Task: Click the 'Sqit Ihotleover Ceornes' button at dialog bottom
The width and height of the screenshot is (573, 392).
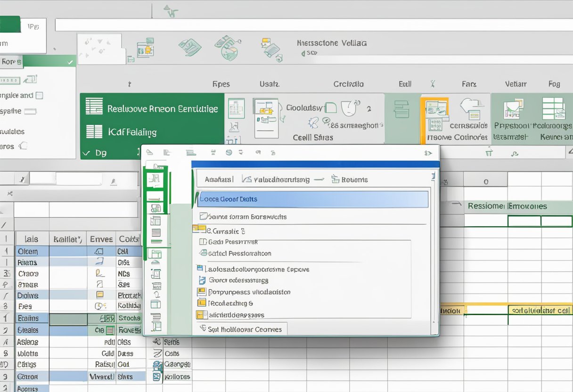Action: 240,329
